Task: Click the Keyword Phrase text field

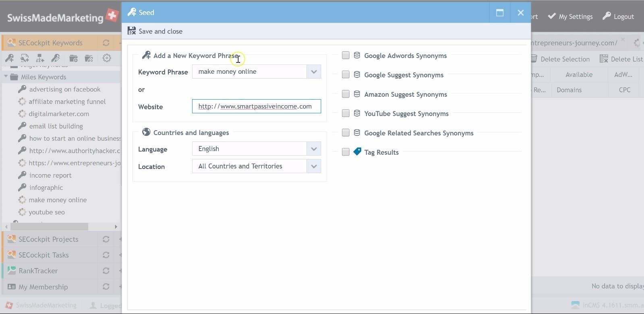Action: pyautogui.click(x=249, y=72)
